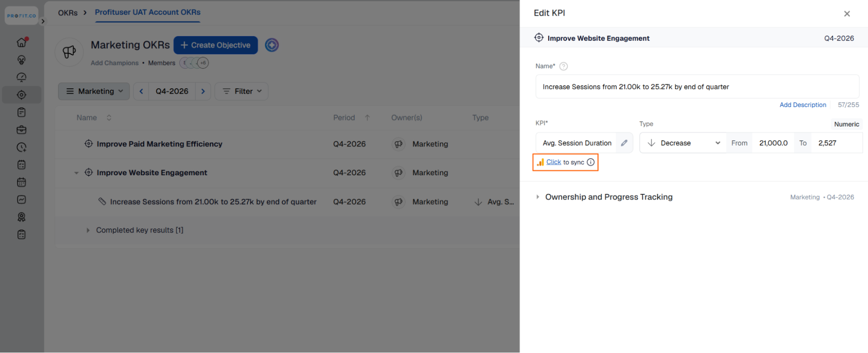Click the Numeric type label

[x=846, y=124]
